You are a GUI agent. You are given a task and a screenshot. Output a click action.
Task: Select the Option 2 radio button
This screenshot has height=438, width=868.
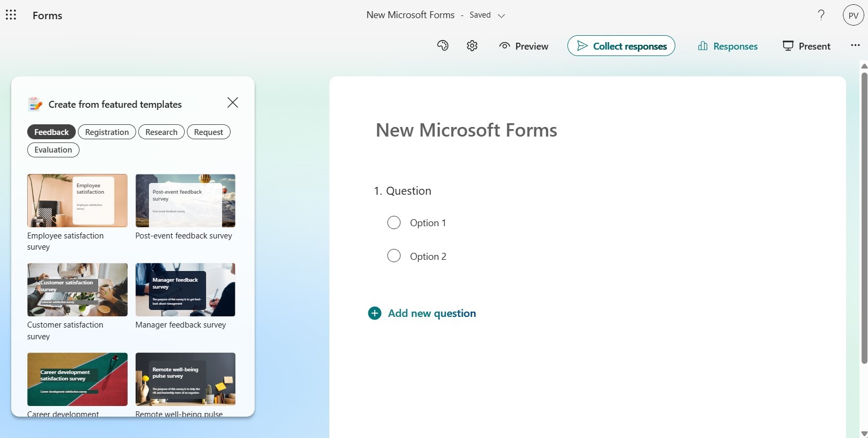pos(394,256)
